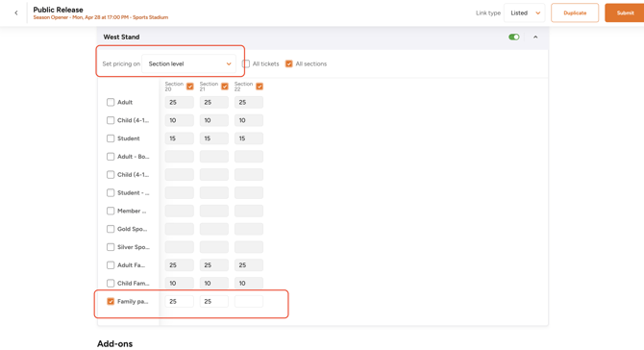
Task: Check the Student ticket checkbox
Action: tap(111, 138)
